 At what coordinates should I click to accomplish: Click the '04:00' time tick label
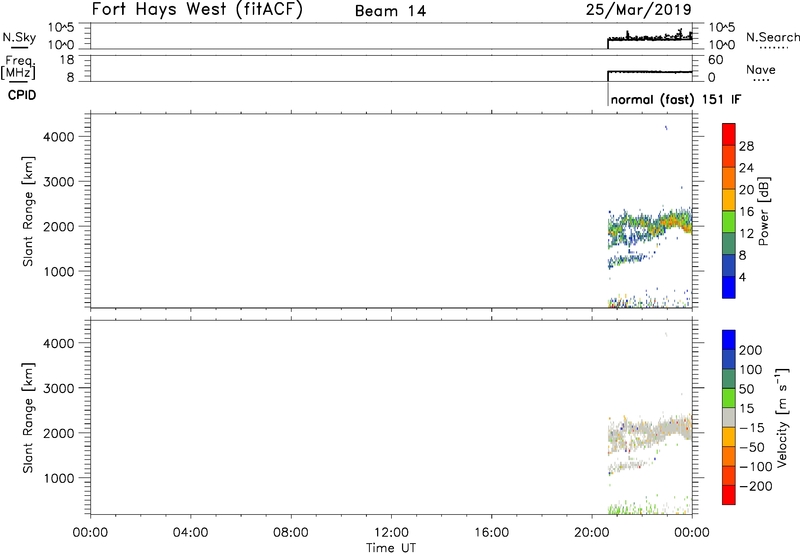pos(190,533)
